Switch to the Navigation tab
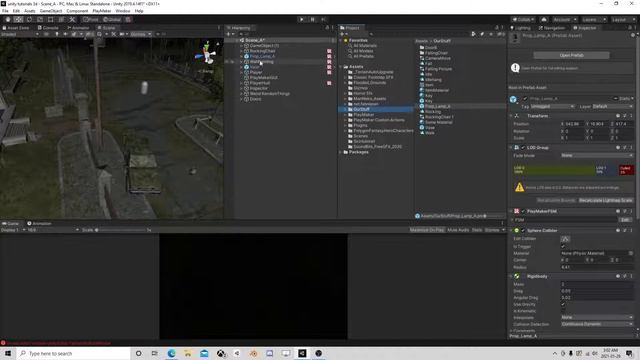640x360 pixels. click(x=552, y=28)
